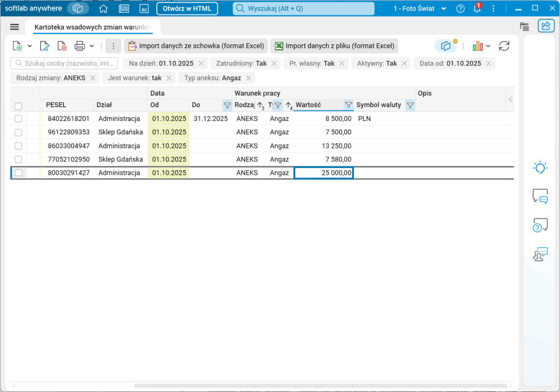The width and height of the screenshot is (560, 392).
Task: Refresh the list with the reload icon
Action: pos(504,46)
